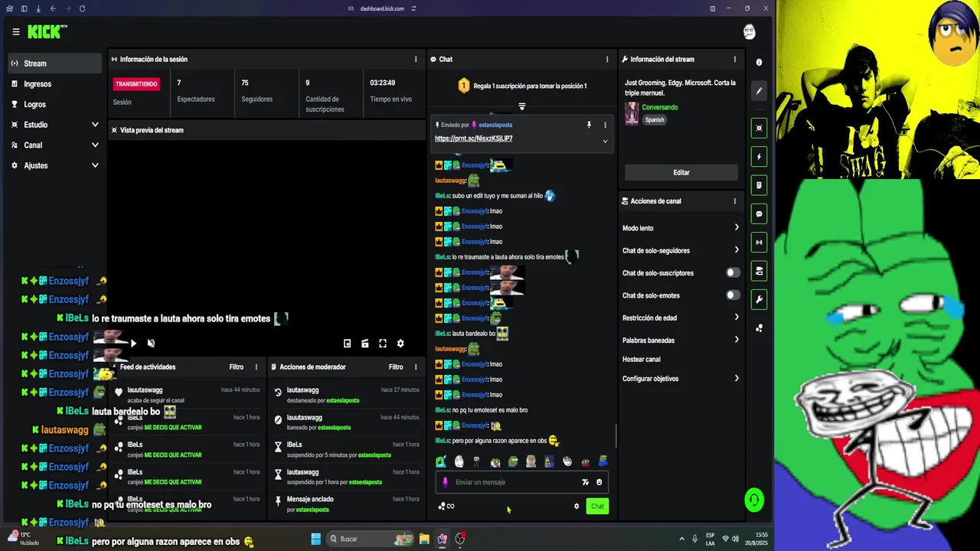Open Filtro in Feed de actividades
The image size is (980, 551).
237,367
